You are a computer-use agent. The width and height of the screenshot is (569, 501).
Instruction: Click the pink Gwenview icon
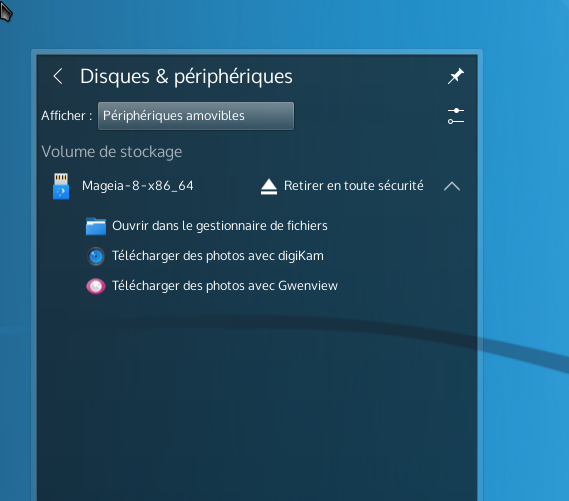tap(96, 286)
